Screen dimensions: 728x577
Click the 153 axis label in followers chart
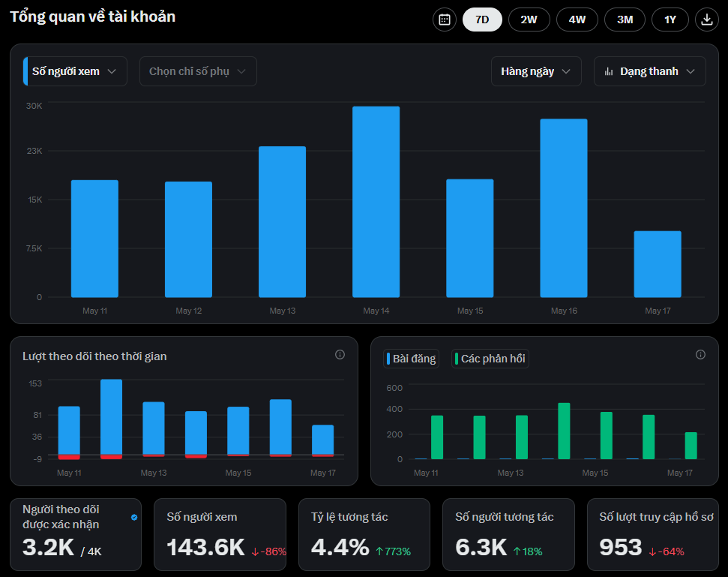[x=35, y=383]
